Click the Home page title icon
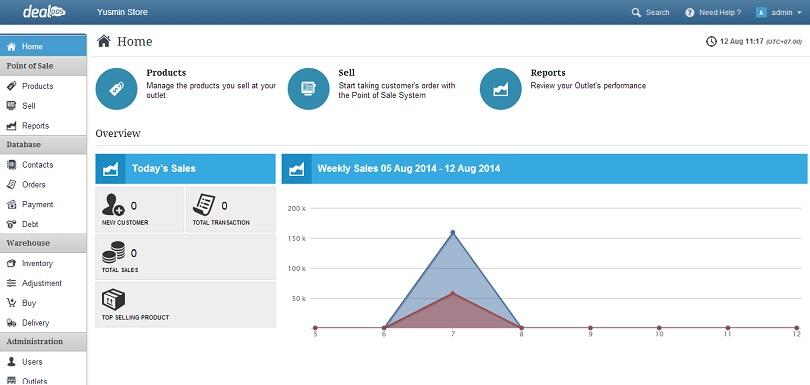The height and width of the screenshot is (385, 810). click(x=104, y=41)
